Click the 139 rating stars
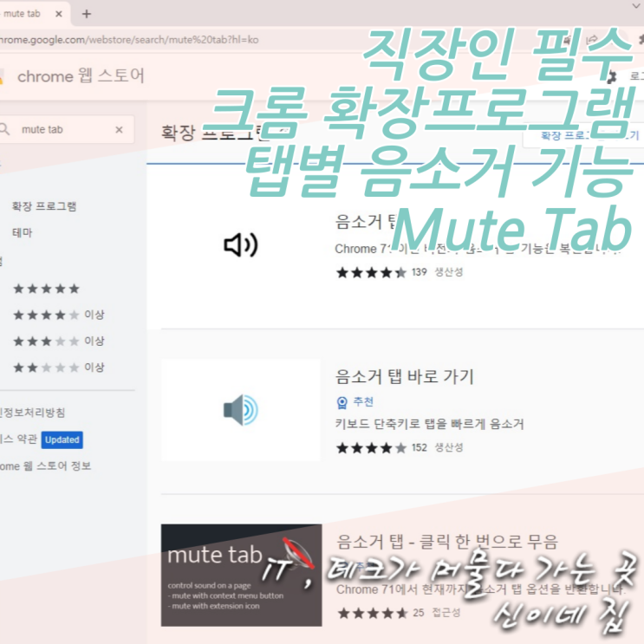This screenshot has height=644, width=644. click(371, 272)
